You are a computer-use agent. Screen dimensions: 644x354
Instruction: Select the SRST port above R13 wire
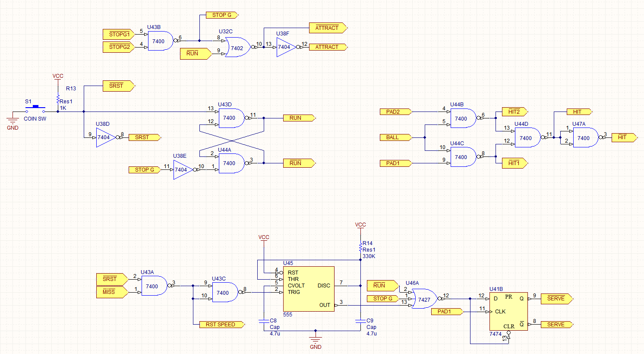119,86
